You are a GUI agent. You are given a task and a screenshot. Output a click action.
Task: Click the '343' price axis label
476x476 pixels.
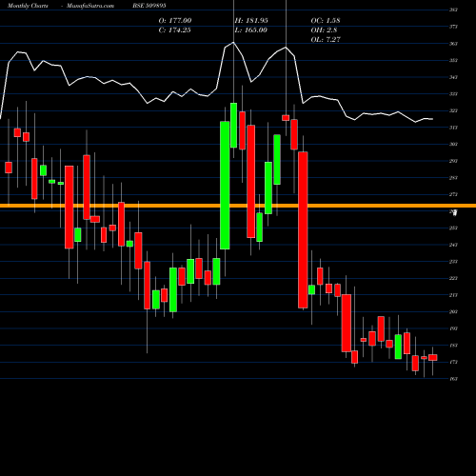coord(453,77)
